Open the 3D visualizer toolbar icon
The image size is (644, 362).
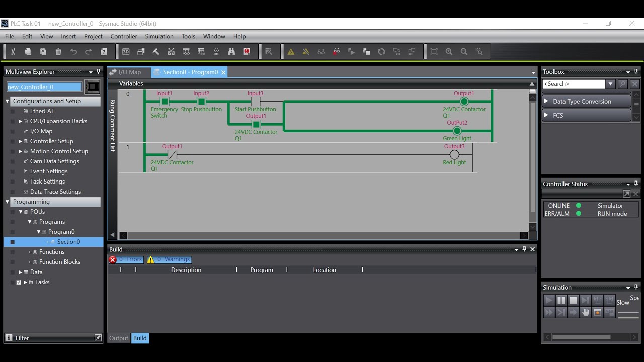126,51
